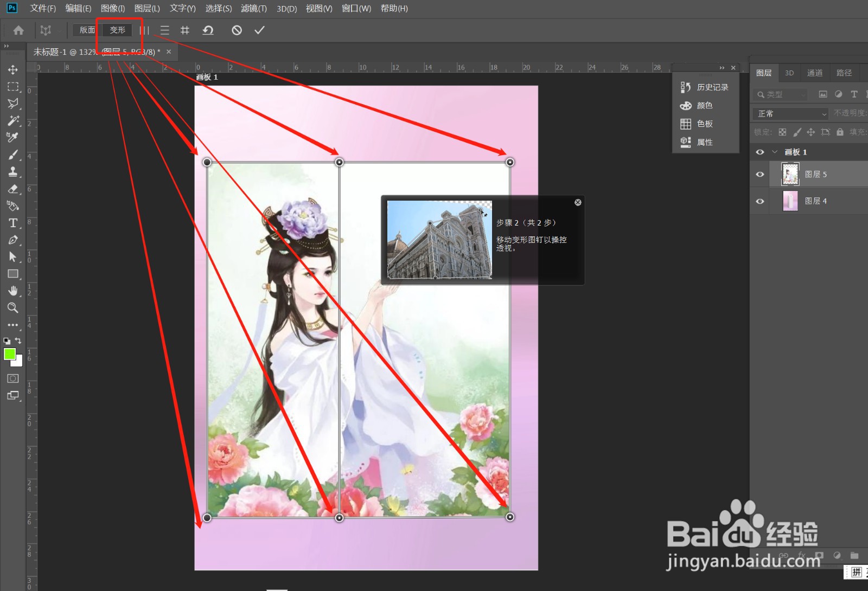Screen dimensions: 868x591
Task: Select the Eyedropper tool
Action: tap(13, 137)
